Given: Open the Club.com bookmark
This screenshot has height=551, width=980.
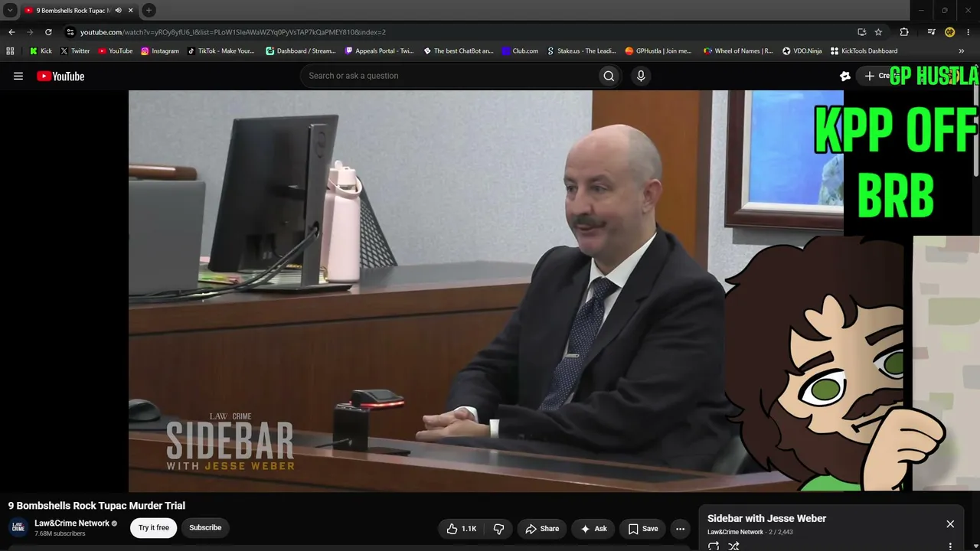Looking at the screenshot, I should (520, 51).
